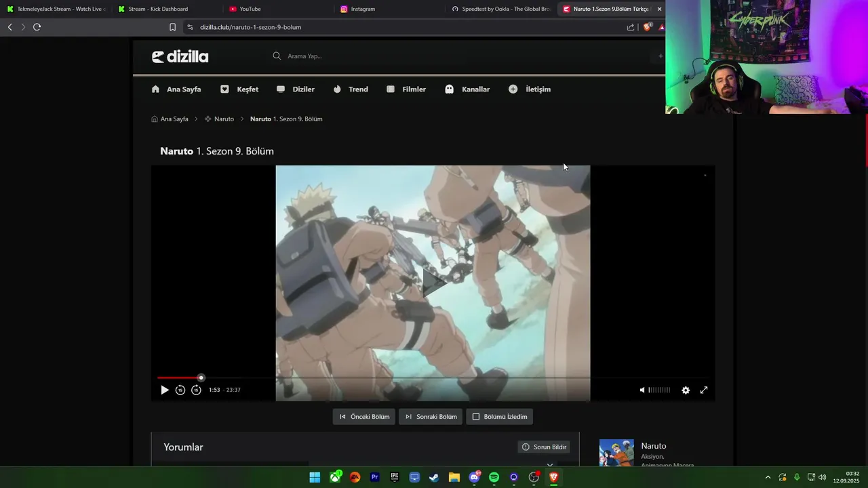Screen dimensions: 868x488
Task: Go back in browser history
Action: point(9,27)
